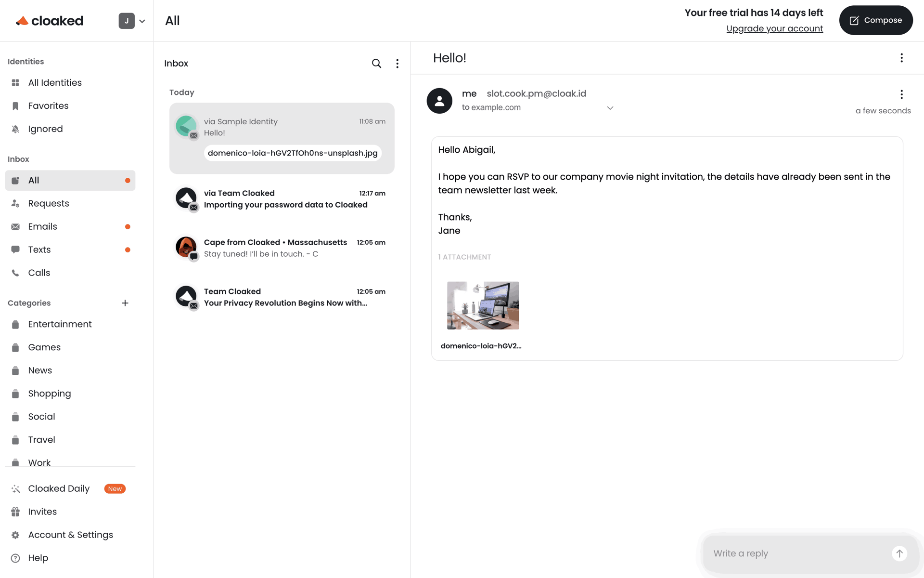Click the search icon in Inbox header
This screenshot has height=578, width=924.
pos(376,64)
